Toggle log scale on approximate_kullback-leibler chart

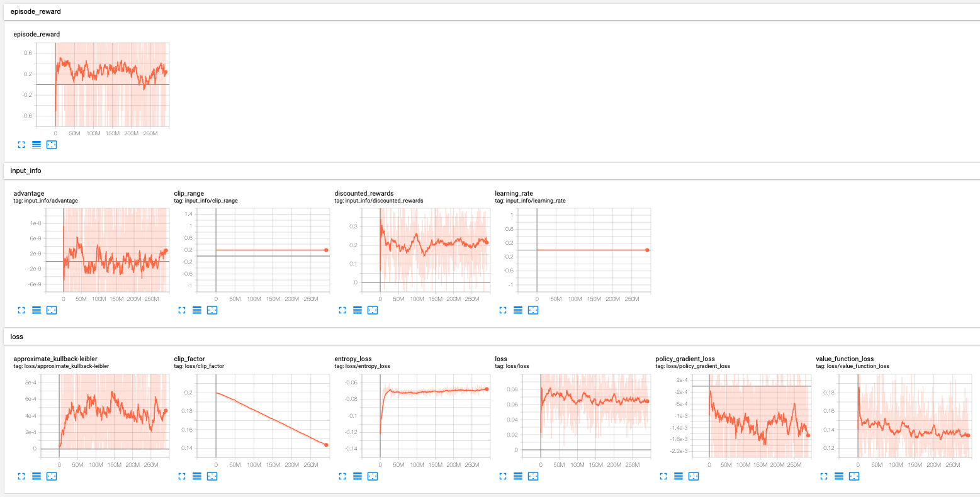click(x=37, y=476)
